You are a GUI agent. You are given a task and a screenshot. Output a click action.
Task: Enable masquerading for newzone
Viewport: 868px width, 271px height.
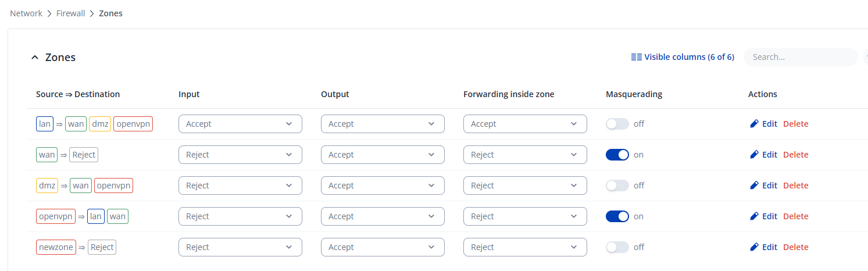tap(617, 247)
